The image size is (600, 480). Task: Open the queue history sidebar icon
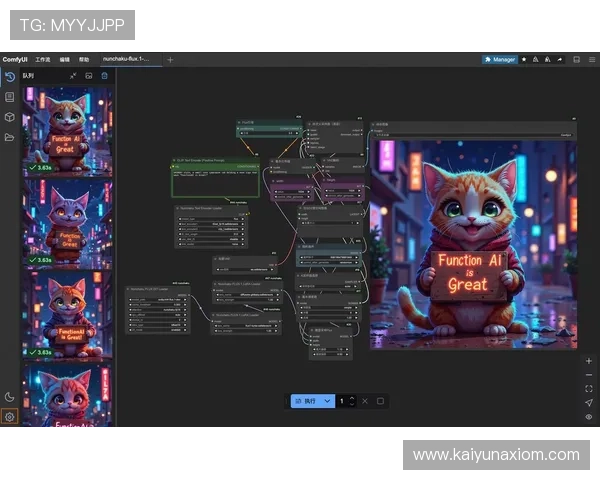click(9, 76)
